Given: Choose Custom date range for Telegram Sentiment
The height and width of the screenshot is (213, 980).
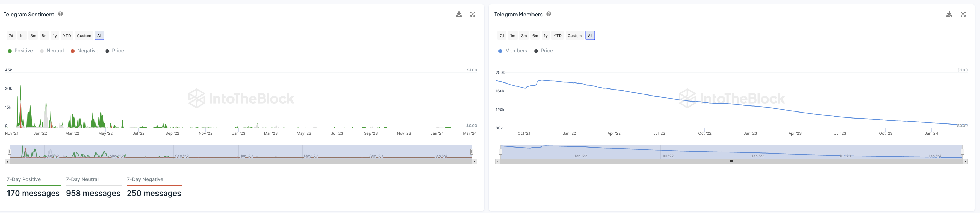Looking at the screenshot, I should [84, 36].
